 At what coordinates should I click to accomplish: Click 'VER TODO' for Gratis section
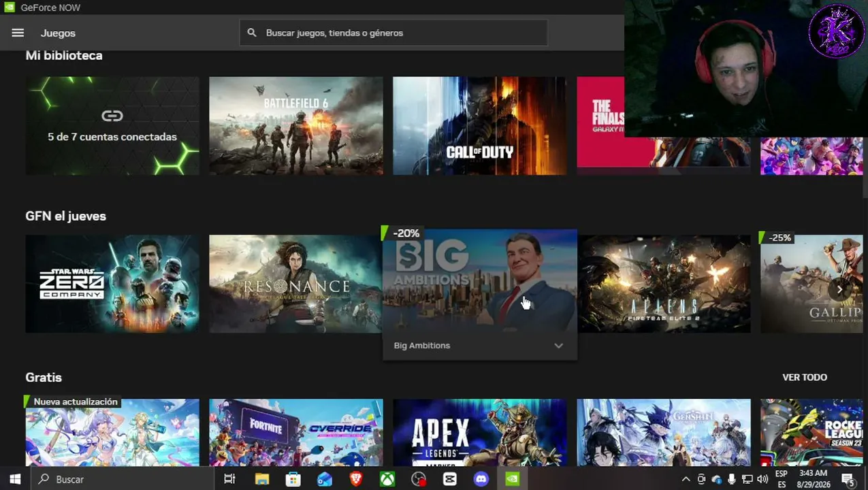click(x=805, y=377)
